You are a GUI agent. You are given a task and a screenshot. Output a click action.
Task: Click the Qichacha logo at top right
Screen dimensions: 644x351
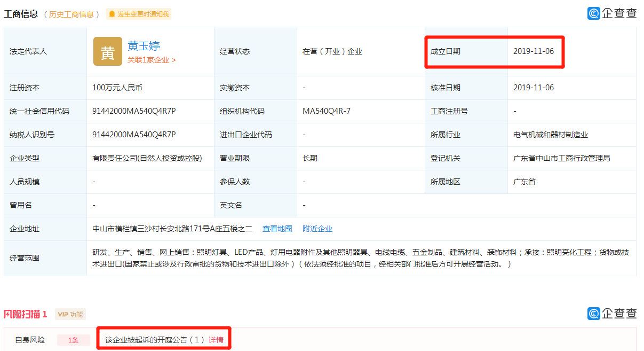[x=611, y=13]
